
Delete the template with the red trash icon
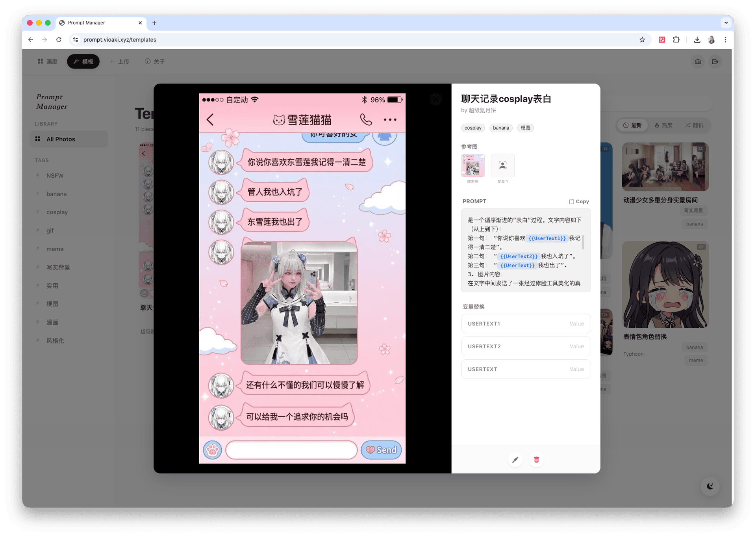click(x=536, y=459)
